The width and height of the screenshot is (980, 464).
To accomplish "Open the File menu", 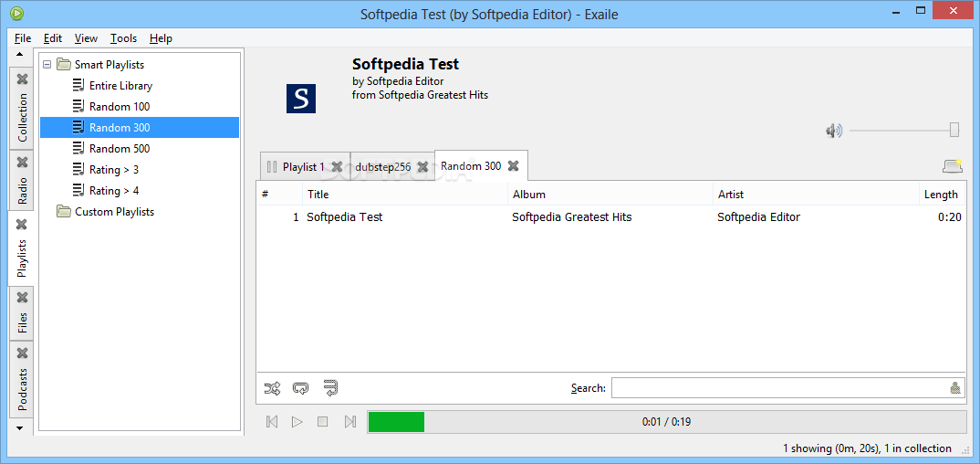I will [x=23, y=38].
